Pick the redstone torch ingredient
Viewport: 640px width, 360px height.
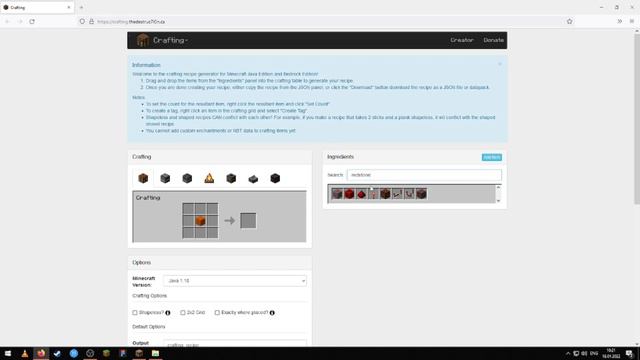tap(373, 194)
